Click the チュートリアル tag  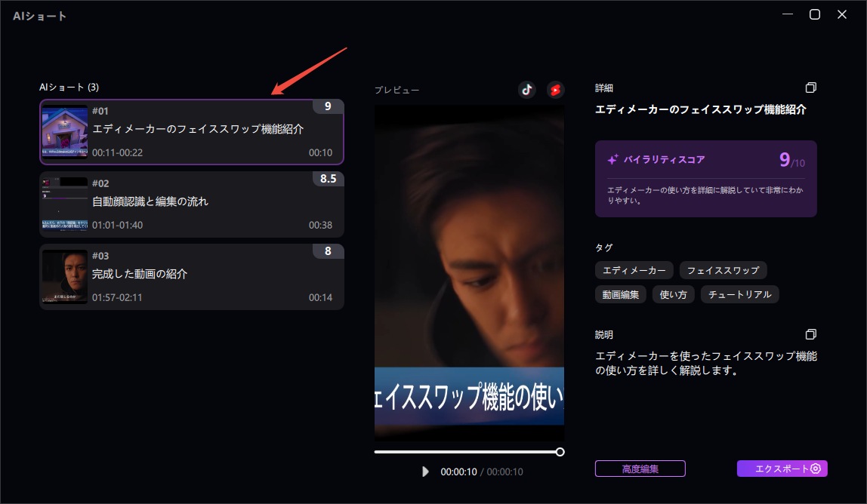click(x=740, y=294)
